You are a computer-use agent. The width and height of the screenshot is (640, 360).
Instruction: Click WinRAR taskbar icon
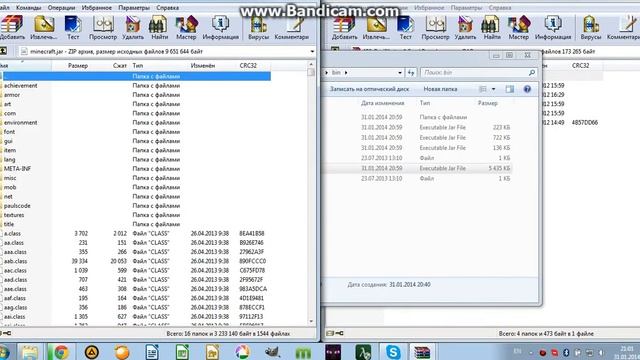[422, 352]
